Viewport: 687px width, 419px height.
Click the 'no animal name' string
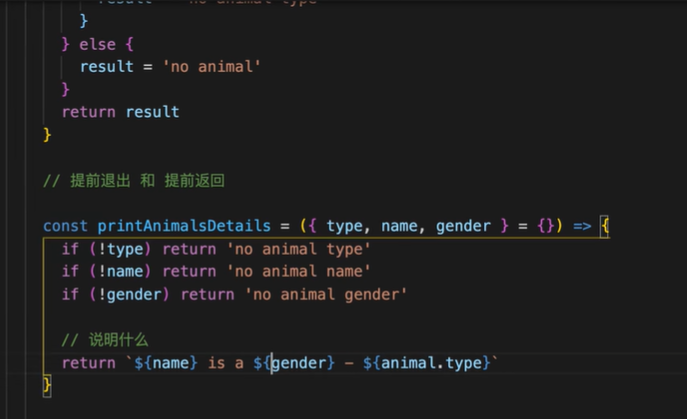[298, 271]
